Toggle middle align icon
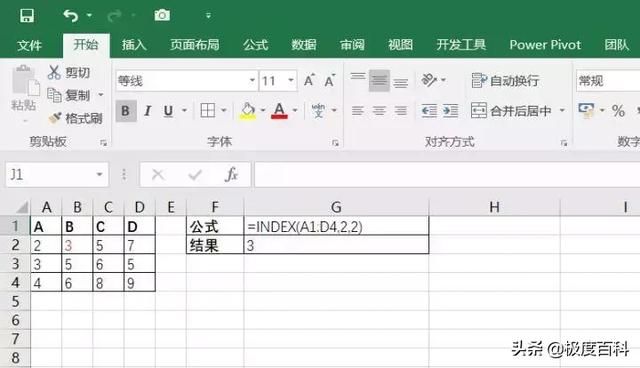The image size is (640, 368). coord(380,81)
